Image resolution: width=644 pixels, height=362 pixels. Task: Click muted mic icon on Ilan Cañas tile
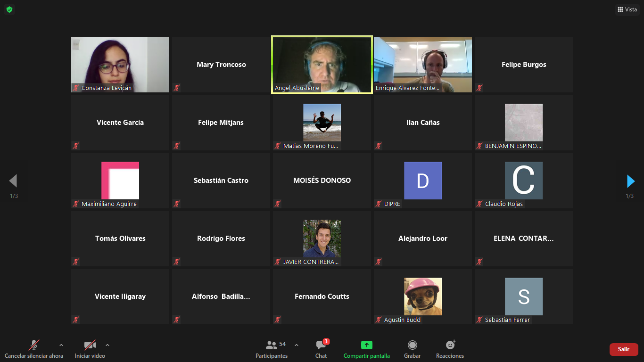379,146
